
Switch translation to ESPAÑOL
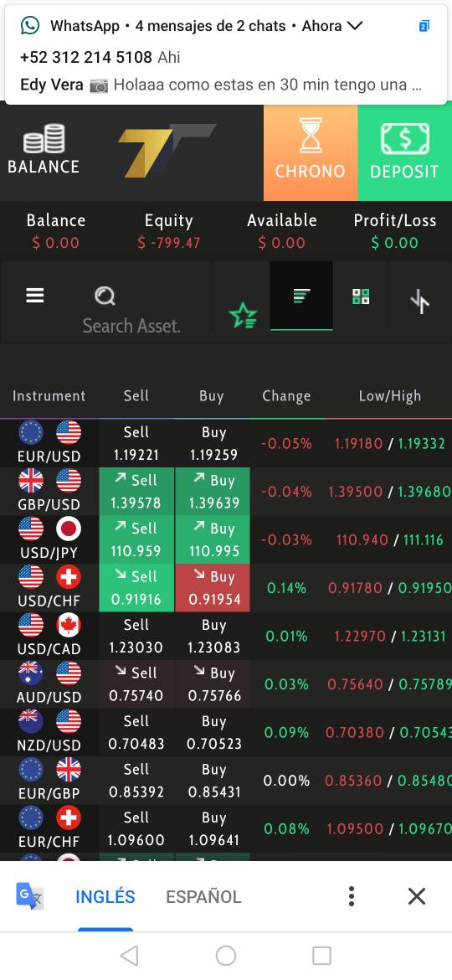[x=203, y=896]
